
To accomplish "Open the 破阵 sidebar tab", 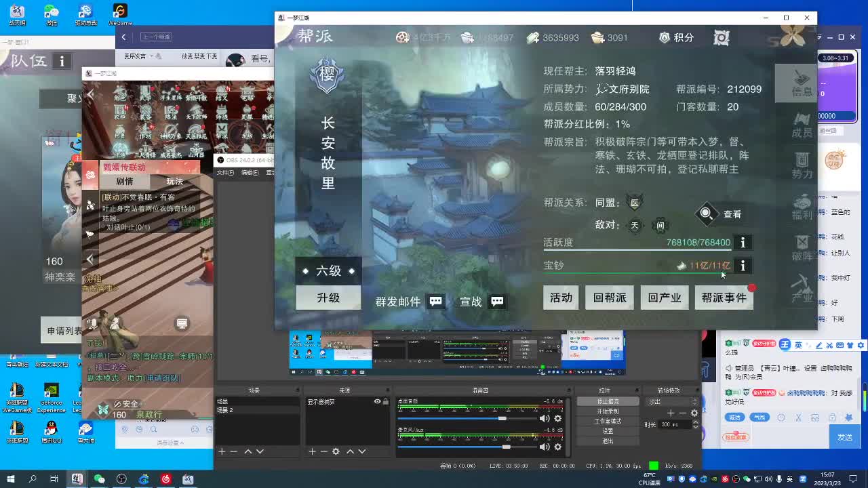I will (x=802, y=248).
